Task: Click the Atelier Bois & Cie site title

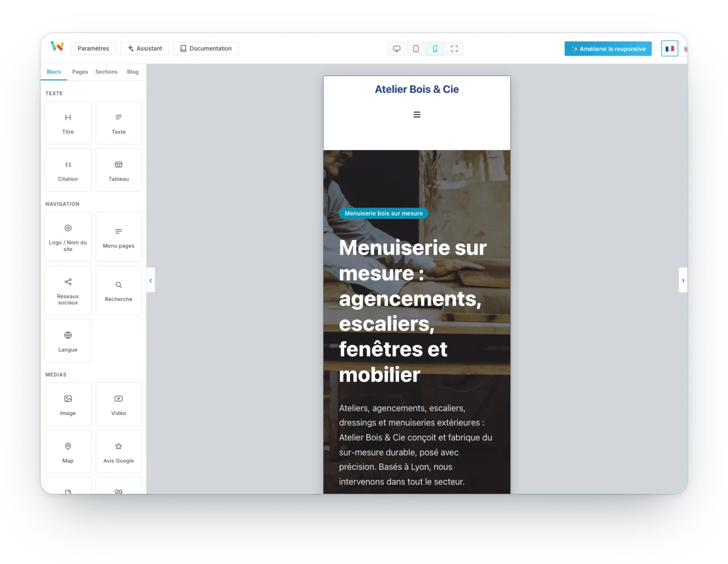Action: [417, 89]
